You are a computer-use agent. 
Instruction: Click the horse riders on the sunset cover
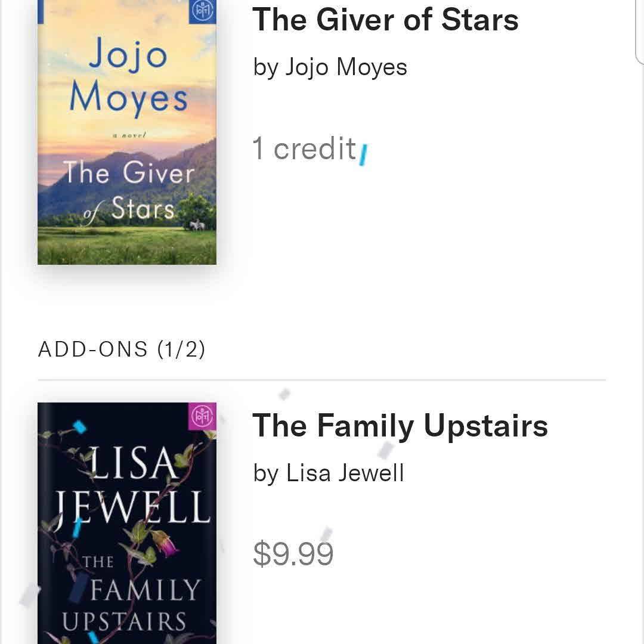(x=197, y=225)
